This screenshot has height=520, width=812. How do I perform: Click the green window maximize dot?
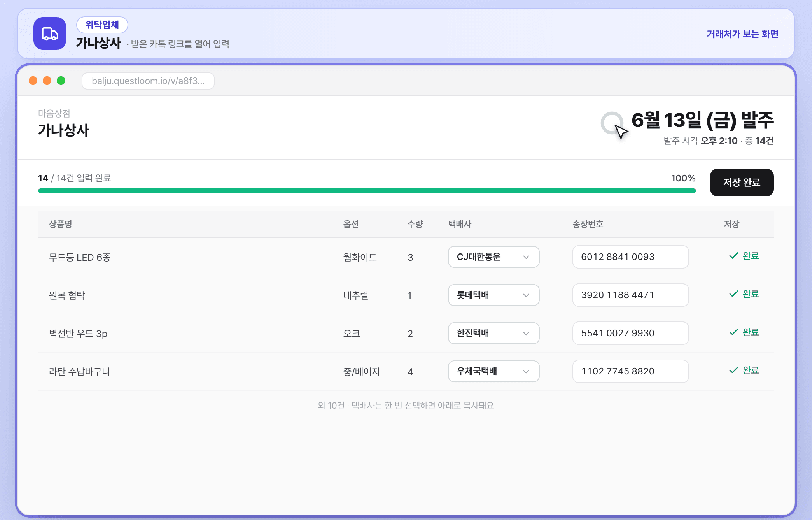[61, 81]
